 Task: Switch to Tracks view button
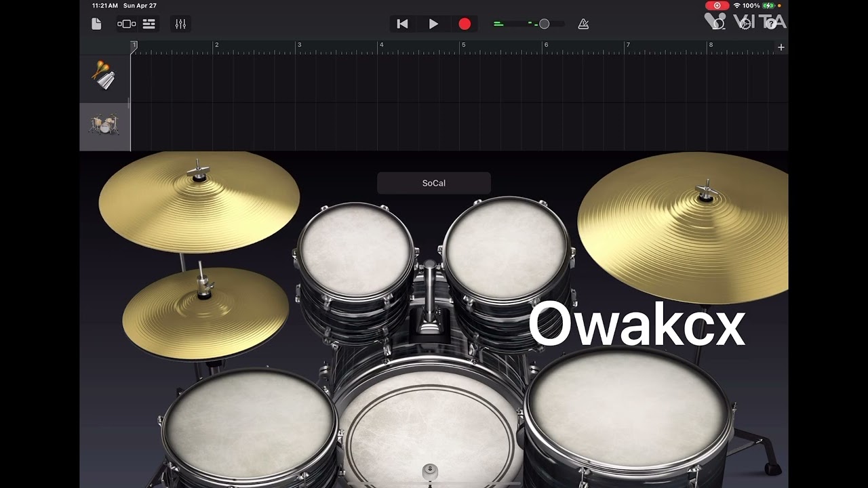(149, 24)
